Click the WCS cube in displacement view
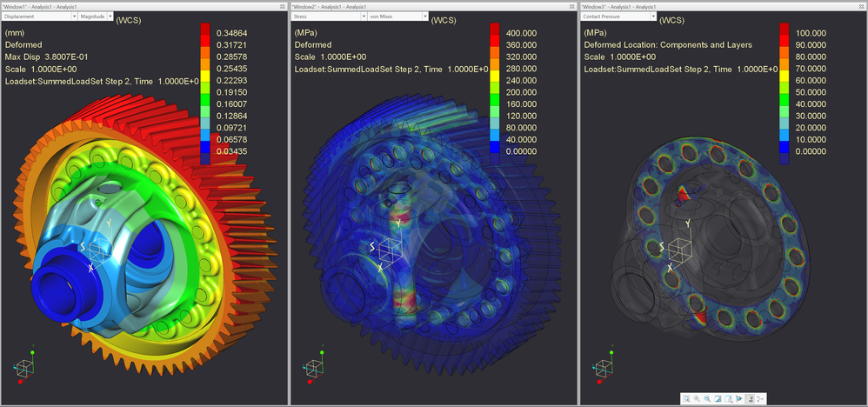Screen dimensions: 868x407 97,249
